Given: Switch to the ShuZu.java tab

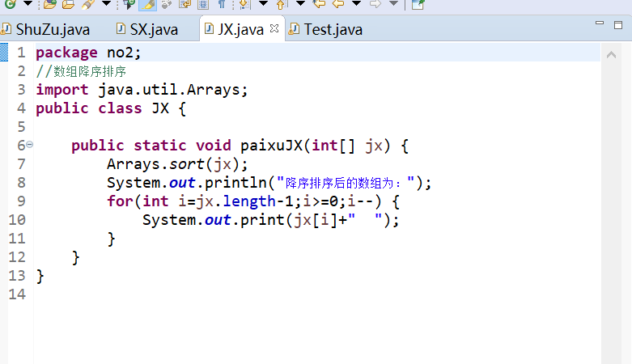Looking at the screenshot, I should (x=45, y=29).
